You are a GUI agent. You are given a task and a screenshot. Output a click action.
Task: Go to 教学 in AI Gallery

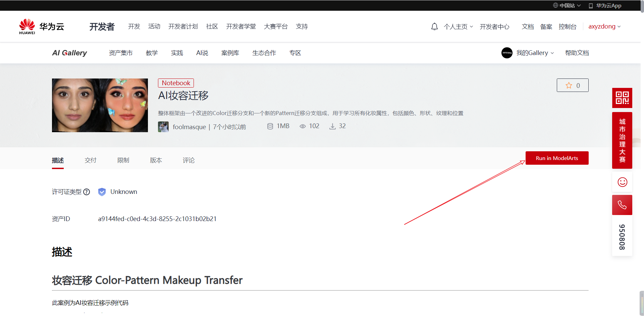click(152, 53)
